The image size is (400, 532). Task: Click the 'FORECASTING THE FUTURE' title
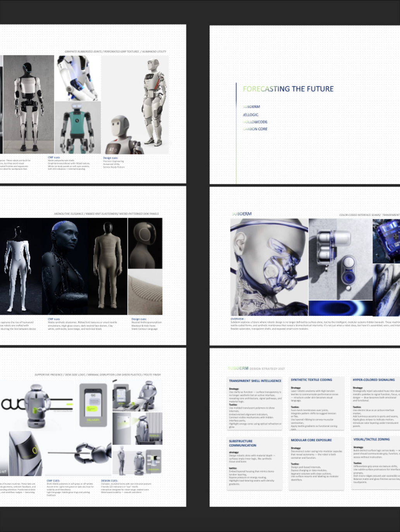(288, 89)
